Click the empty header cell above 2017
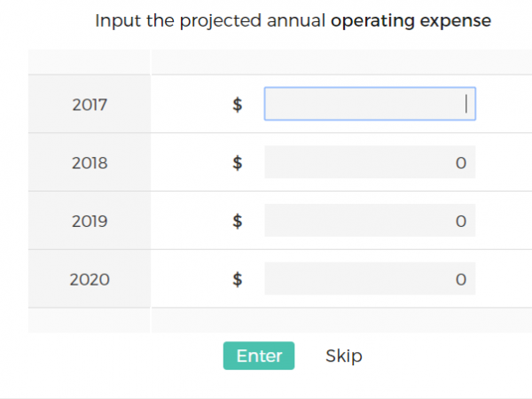 90,62
